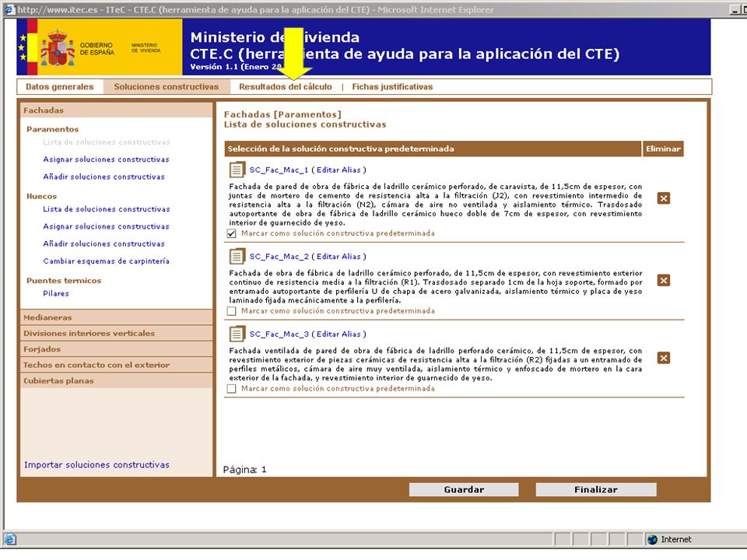Delete solution SC_Fac_Mac_3 with its X icon
Image resolution: width=747 pixels, height=560 pixels.
pyautogui.click(x=664, y=358)
